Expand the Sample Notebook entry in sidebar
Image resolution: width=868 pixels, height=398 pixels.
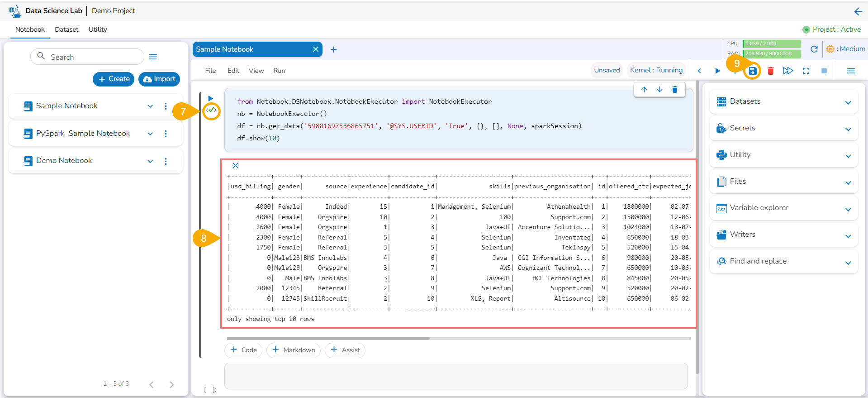[x=150, y=106]
